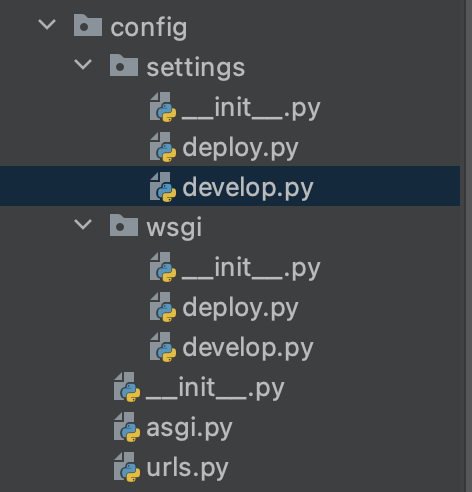Click Python icon of wsgi deploy.py
This screenshot has width=472, height=492.
click(x=163, y=307)
